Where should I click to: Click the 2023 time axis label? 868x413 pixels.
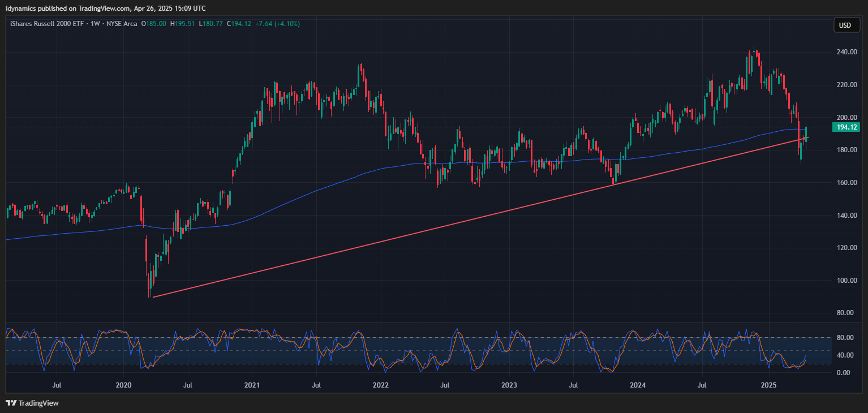(509, 385)
